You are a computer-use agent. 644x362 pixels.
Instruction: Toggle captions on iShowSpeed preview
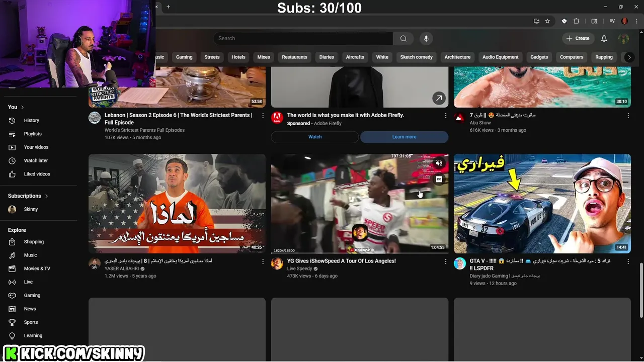pos(439,179)
